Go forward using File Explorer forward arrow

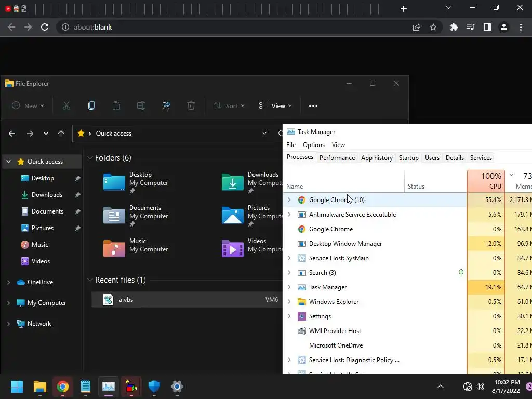[x=30, y=134]
